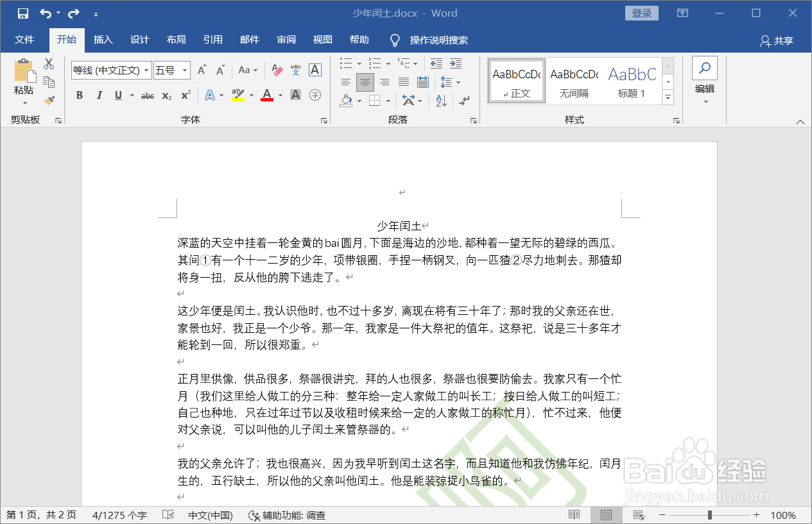
Task: Open the find magnifier icon in editing
Action: coord(705,68)
